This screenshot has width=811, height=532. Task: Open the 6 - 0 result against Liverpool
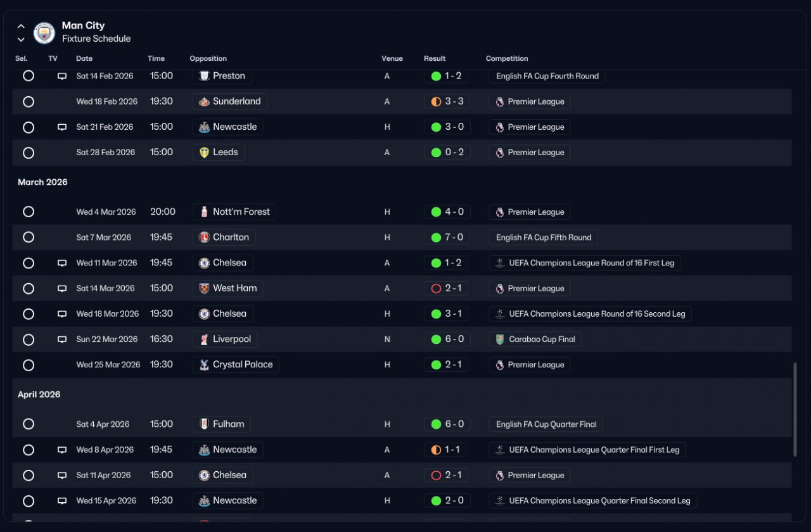(447, 339)
